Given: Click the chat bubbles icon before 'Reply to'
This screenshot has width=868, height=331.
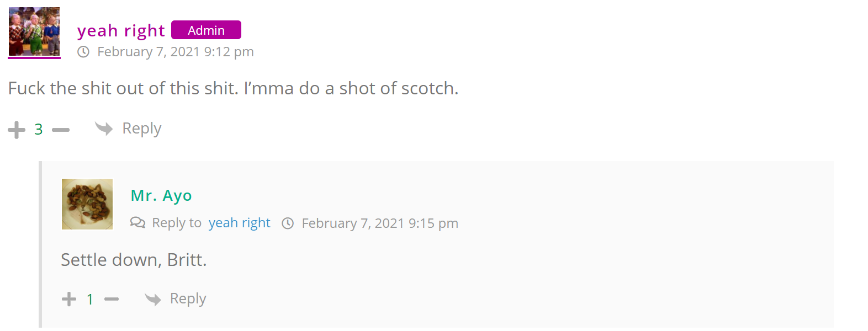Looking at the screenshot, I should pos(137,223).
